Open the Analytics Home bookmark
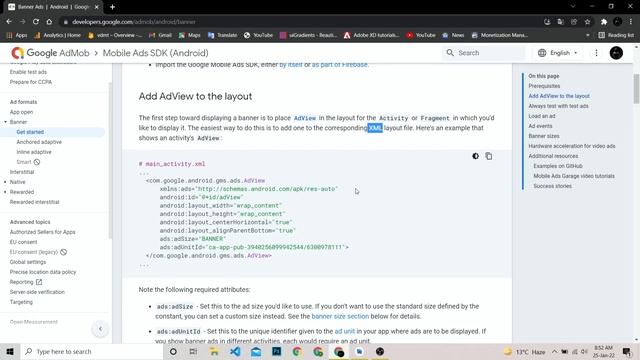This screenshot has height=360, width=640. 58,35
